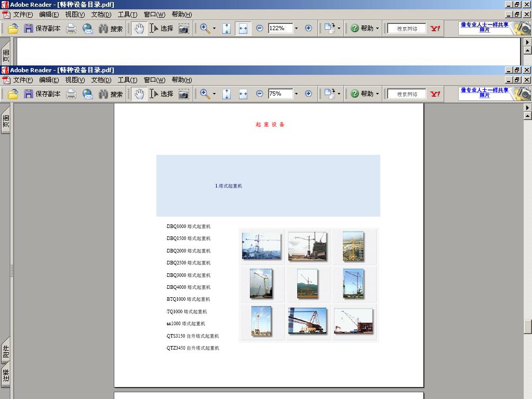Open zoom percentage dropdown showing 122%
The height and width of the screenshot is (399, 532).
pyautogui.click(x=296, y=29)
